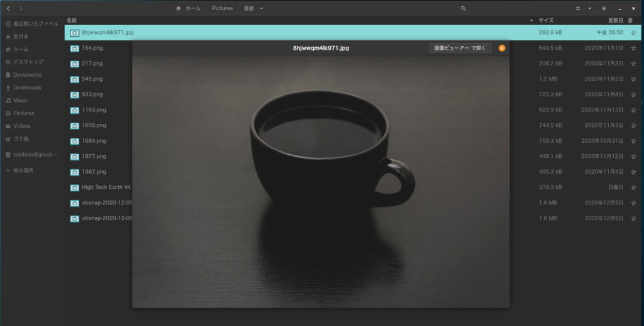The width and height of the screenshot is (644, 326).
Task: Open Videos in the sidebar
Action: click(31, 126)
